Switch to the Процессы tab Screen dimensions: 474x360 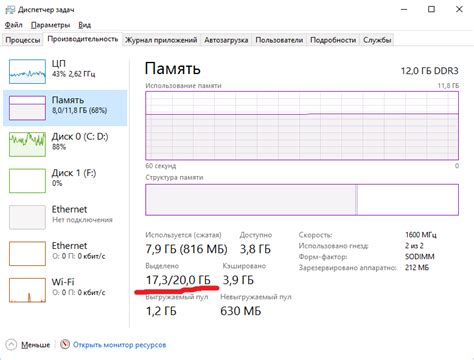point(23,40)
